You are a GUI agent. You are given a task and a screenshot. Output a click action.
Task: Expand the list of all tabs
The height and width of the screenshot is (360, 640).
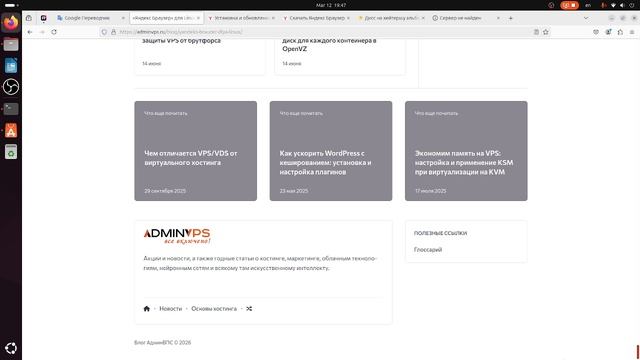(586, 18)
